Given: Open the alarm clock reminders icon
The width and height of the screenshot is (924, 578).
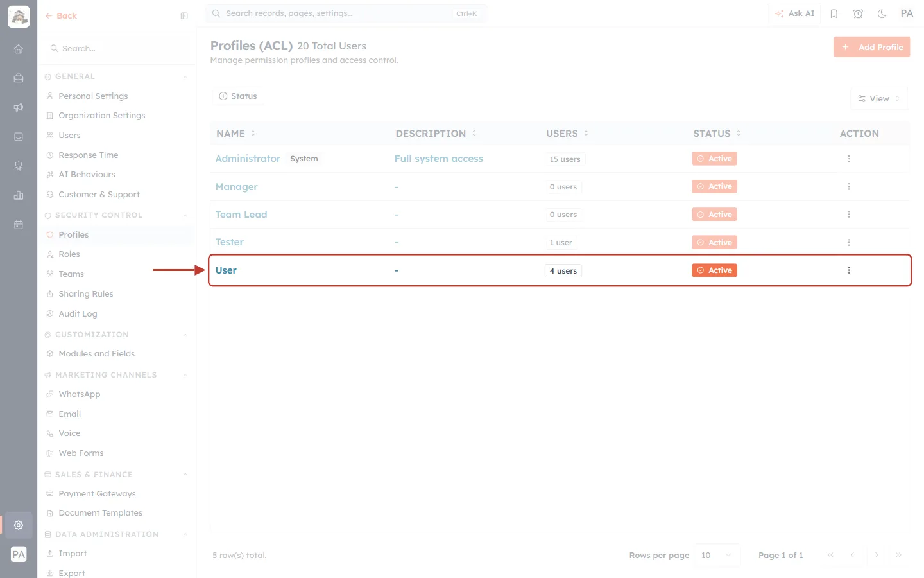Looking at the screenshot, I should click(x=858, y=13).
